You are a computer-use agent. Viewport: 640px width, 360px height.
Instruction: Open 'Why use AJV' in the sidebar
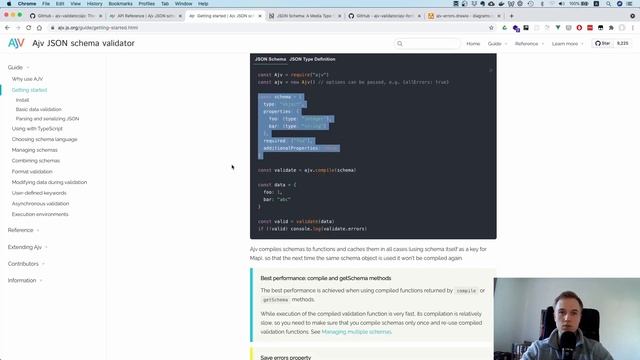click(x=27, y=79)
